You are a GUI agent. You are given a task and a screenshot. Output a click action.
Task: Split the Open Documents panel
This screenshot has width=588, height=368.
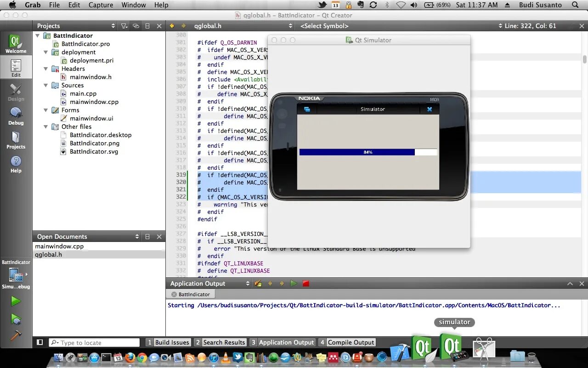pyautogui.click(x=147, y=236)
